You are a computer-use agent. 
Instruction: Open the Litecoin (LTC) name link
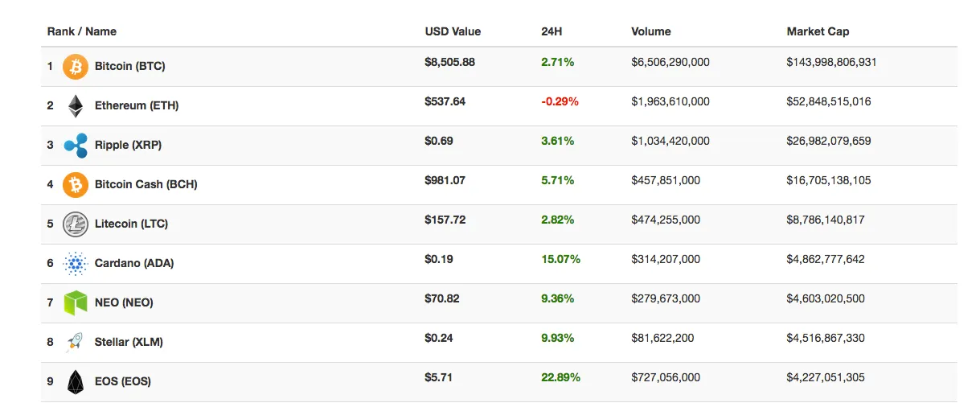pos(131,224)
